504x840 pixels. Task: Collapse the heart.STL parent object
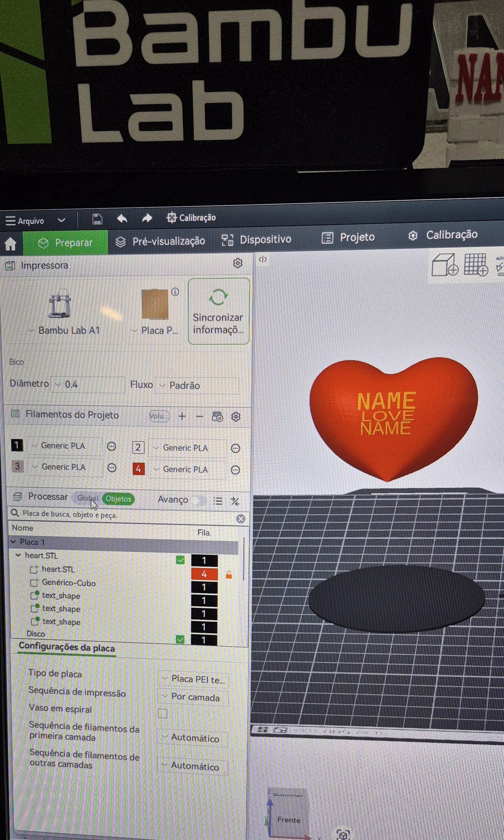point(18,555)
